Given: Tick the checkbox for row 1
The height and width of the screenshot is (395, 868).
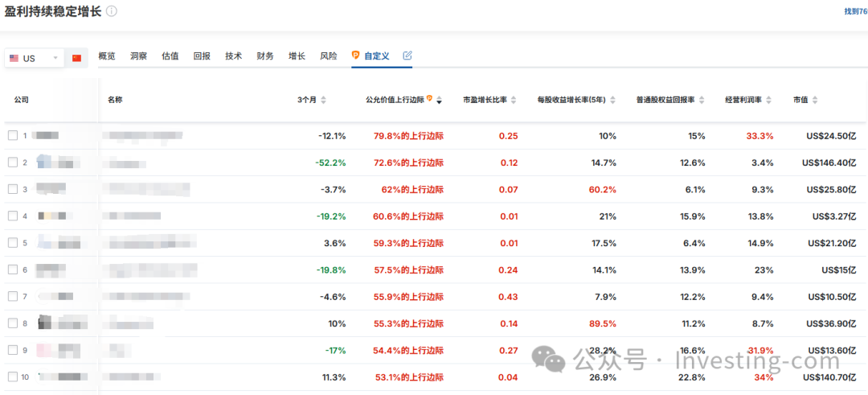Looking at the screenshot, I should point(13,136).
